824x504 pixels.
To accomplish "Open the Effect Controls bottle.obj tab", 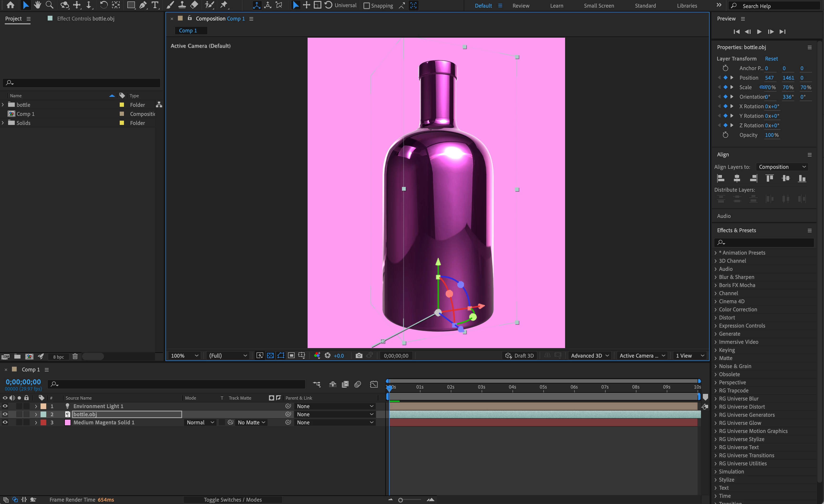I will [86, 18].
